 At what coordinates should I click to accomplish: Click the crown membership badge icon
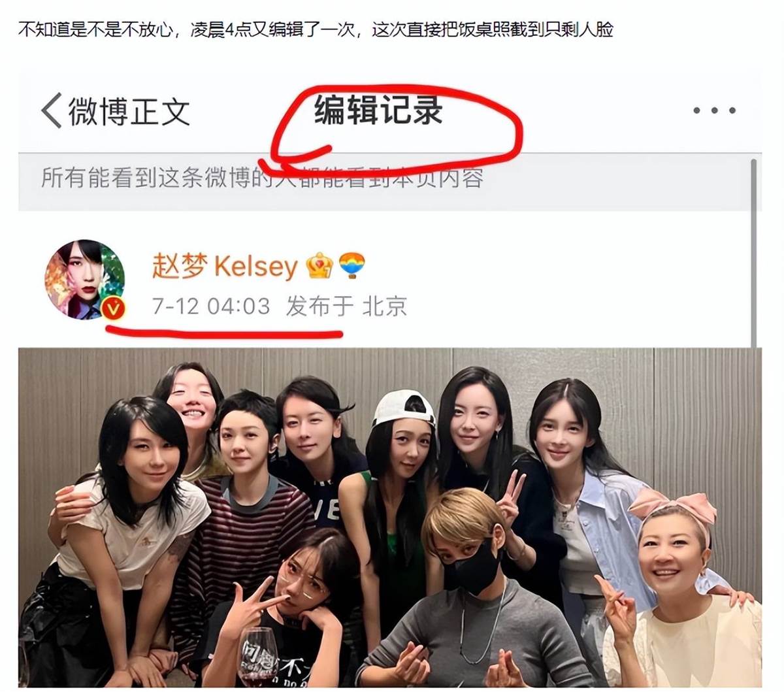point(319,265)
